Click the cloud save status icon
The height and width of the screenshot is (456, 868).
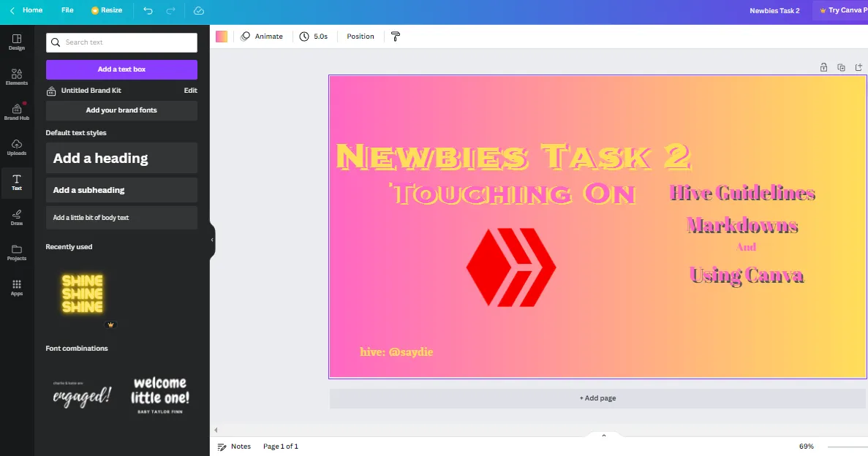199,10
